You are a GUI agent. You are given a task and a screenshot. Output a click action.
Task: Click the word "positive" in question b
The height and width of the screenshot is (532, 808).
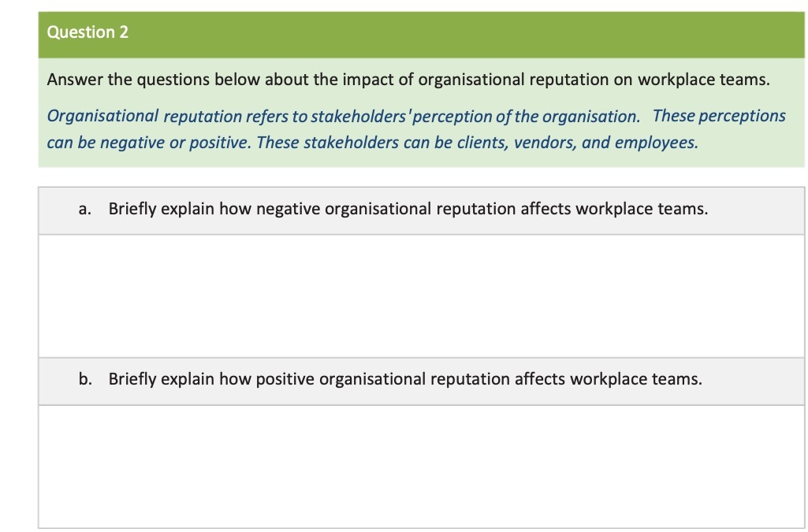click(285, 379)
